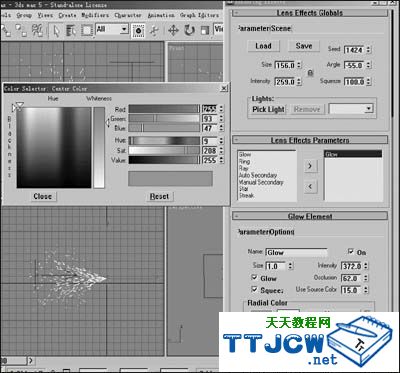
Task: Click the Save button
Action: pos(304,46)
